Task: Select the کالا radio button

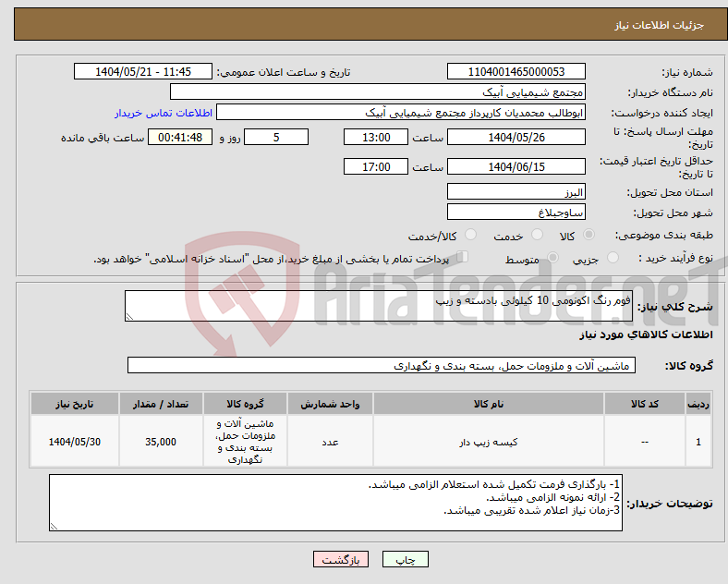Action: coord(588,235)
